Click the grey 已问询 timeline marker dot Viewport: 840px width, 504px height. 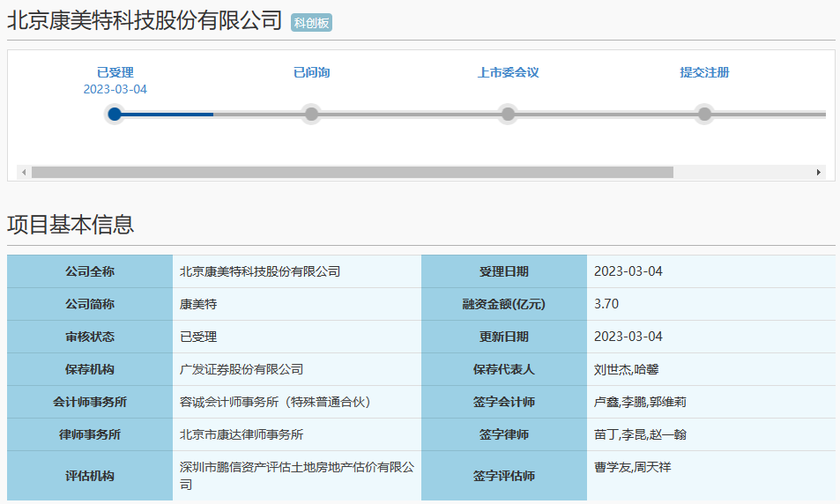311,114
